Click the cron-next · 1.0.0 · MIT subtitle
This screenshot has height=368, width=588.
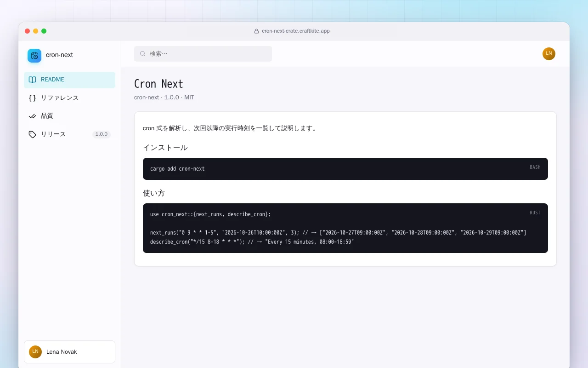pos(164,98)
